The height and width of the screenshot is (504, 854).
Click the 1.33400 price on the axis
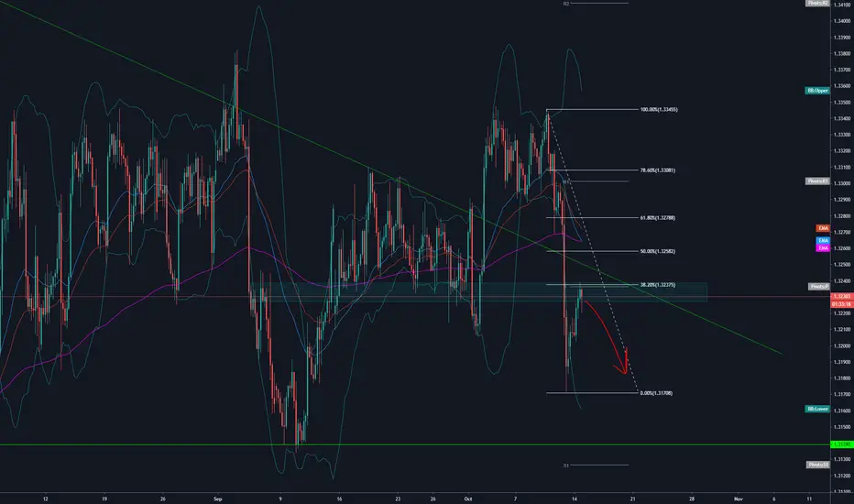click(842, 119)
